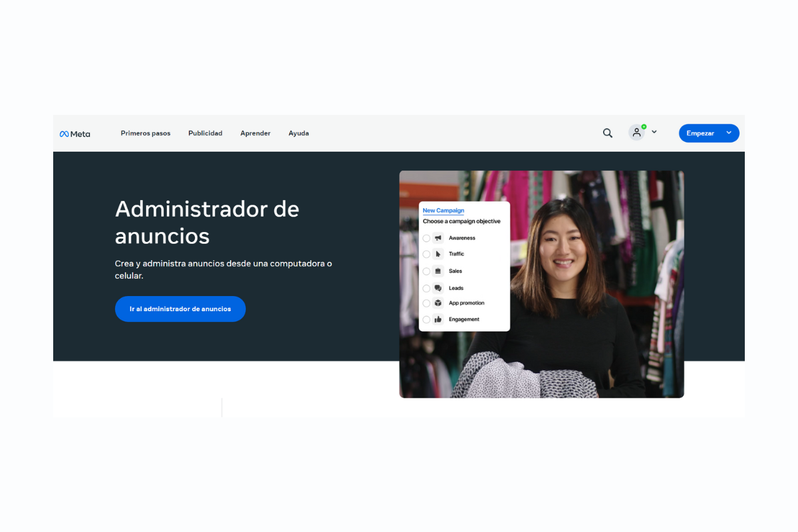Select the App promotion radio button
Screen dimensions: 798x532
tap(426, 303)
